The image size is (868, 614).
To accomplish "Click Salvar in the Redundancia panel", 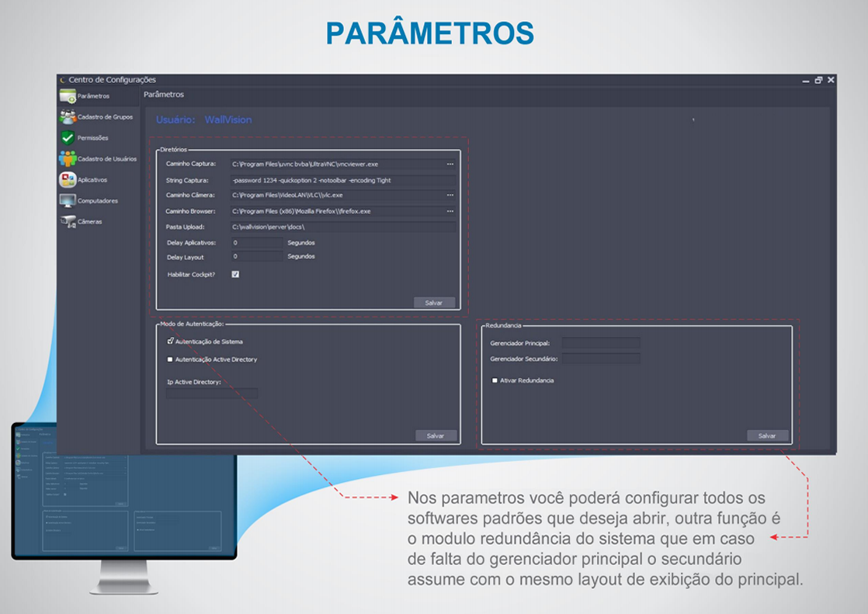I will (x=767, y=435).
